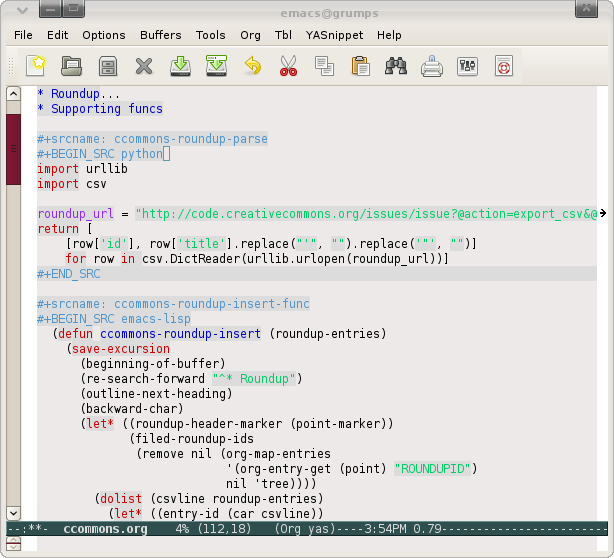Screen dimensions: 614x558
Task: Open the Org menu
Action: point(250,35)
